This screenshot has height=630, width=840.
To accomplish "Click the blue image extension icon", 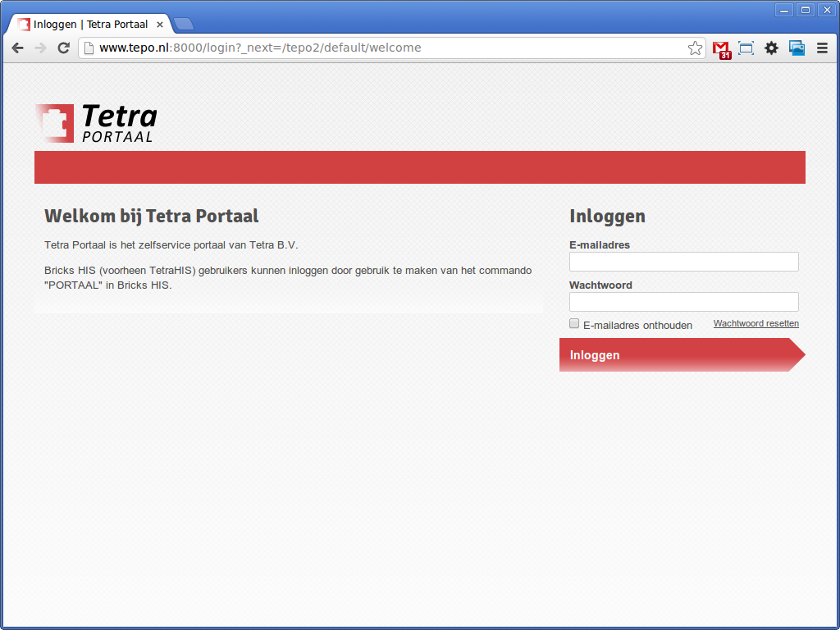I will point(797,48).
